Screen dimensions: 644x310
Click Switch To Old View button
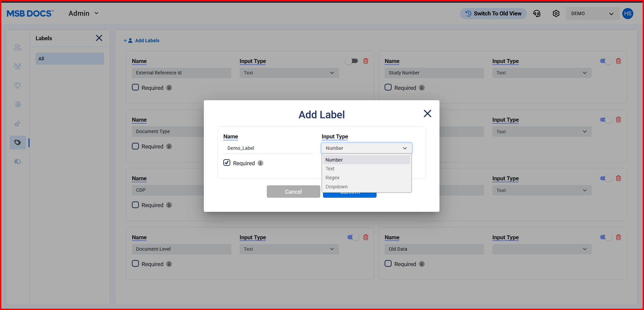pos(493,13)
